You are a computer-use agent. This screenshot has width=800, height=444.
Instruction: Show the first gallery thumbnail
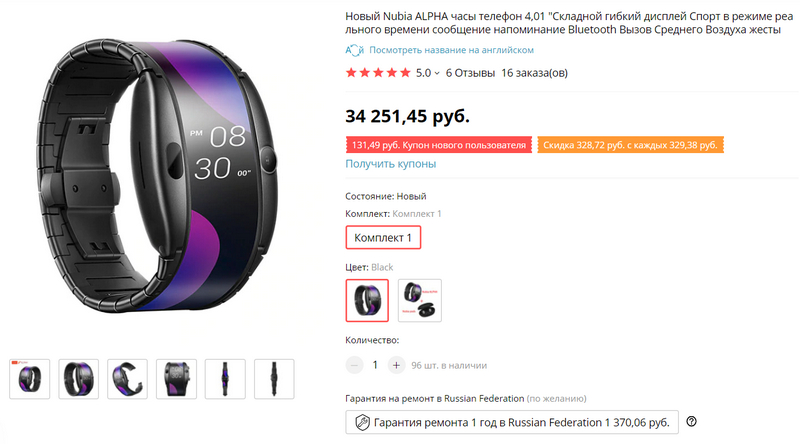pyautogui.click(x=29, y=378)
